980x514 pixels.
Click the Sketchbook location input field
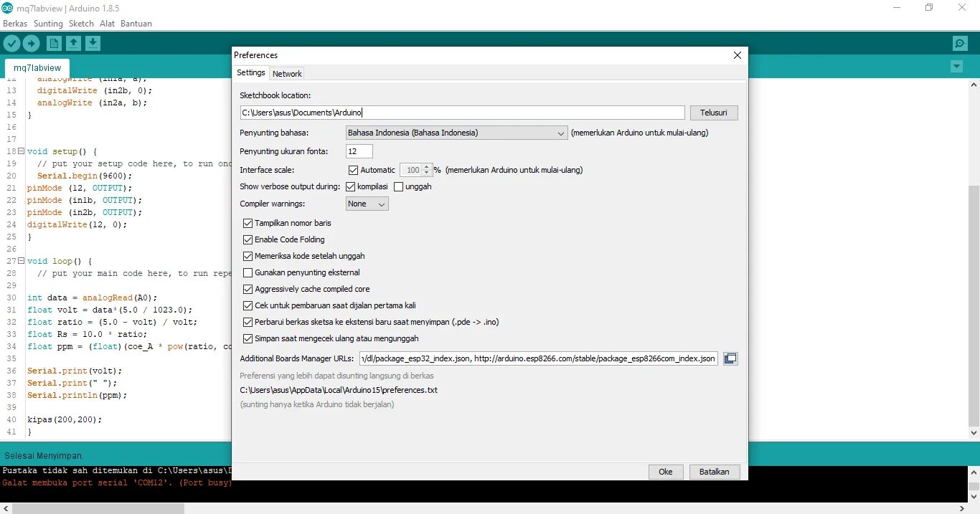[463, 113]
